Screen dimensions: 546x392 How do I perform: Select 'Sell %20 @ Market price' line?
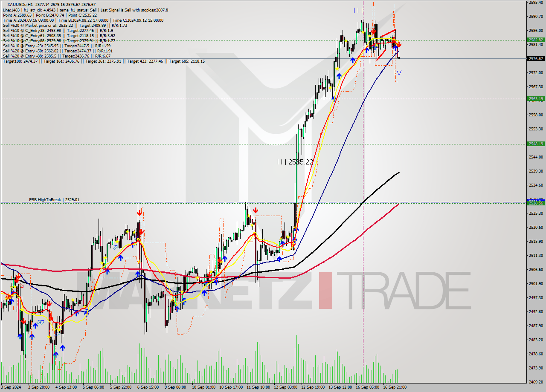point(65,25)
